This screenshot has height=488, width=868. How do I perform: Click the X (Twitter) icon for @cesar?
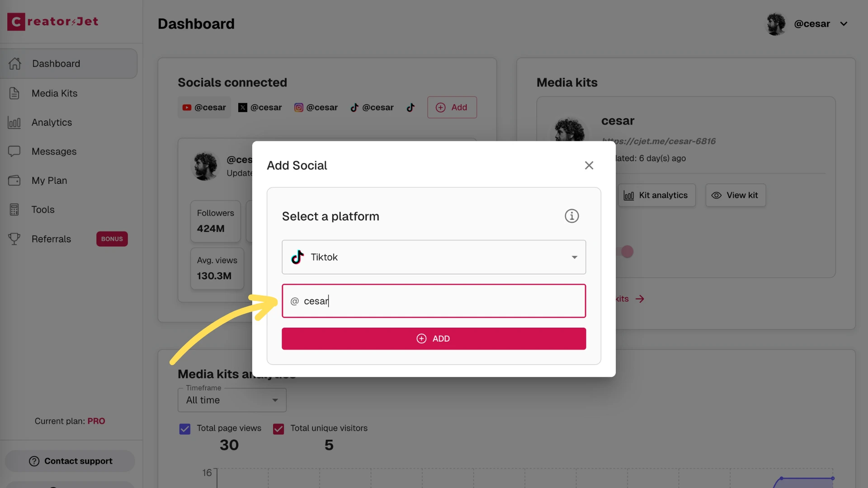click(243, 108)
